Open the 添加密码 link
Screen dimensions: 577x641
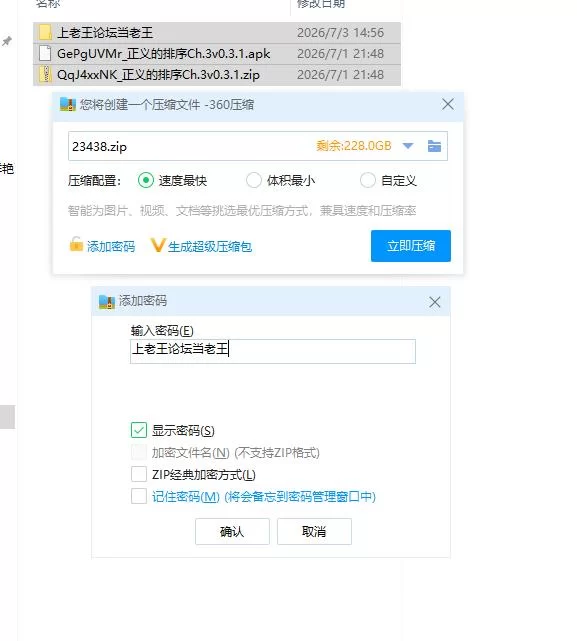tap(111, 247)
